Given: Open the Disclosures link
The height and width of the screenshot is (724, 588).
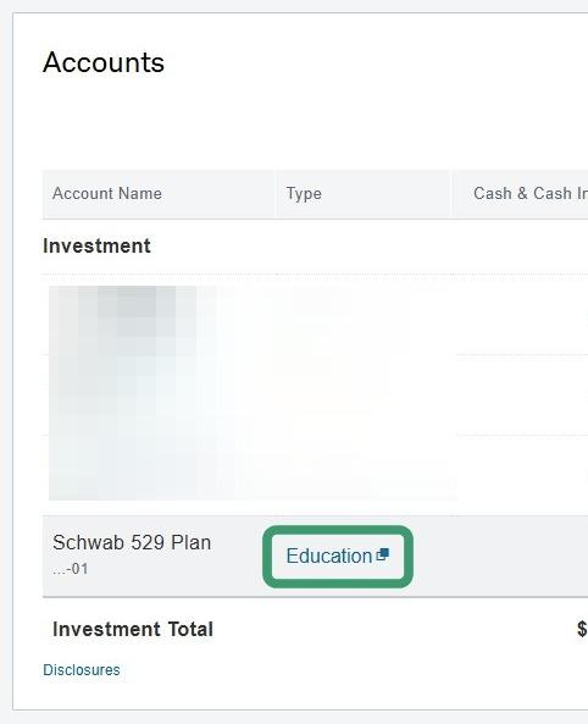Looking at the screenshot, I should pyautogui.click(x=81, y=670).
